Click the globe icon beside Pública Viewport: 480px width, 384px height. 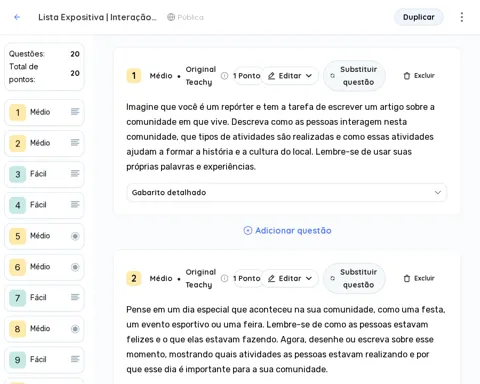coord(171,17)
